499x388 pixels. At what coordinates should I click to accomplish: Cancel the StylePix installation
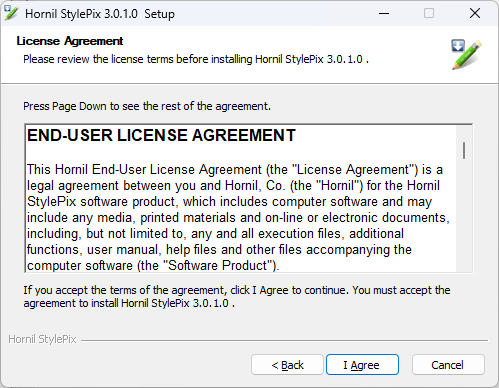(448, 365)
